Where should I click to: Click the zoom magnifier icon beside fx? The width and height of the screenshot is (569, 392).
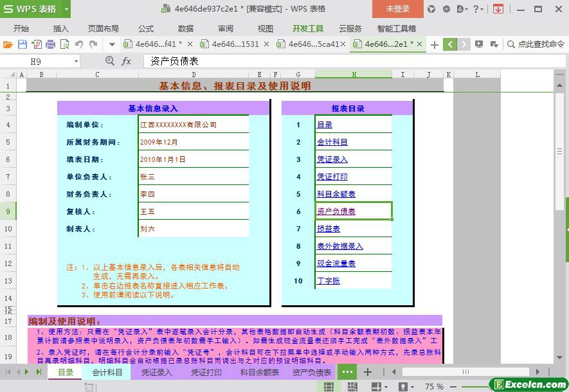110,61
